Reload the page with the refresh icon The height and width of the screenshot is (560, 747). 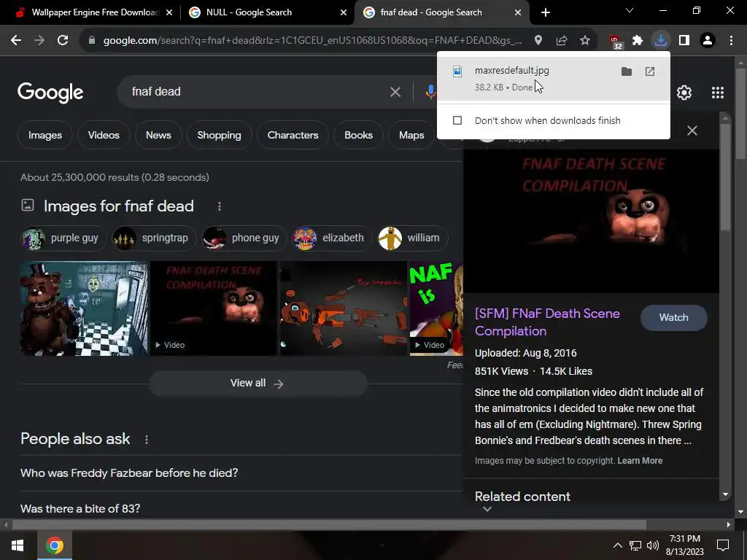pos(63,41)
